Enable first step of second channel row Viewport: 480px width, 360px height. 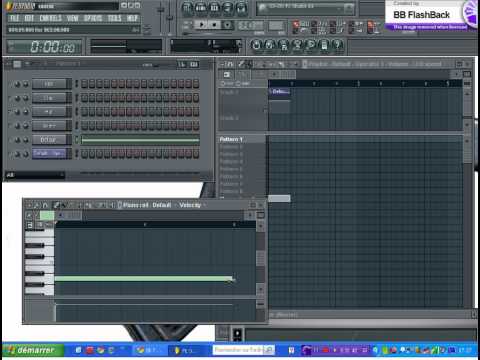click(85, 98)
